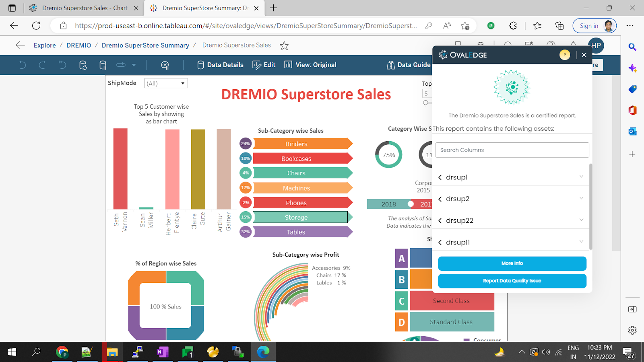Click the Second Class ship mode box
The image size is (644, 362).
click(452, 301)
